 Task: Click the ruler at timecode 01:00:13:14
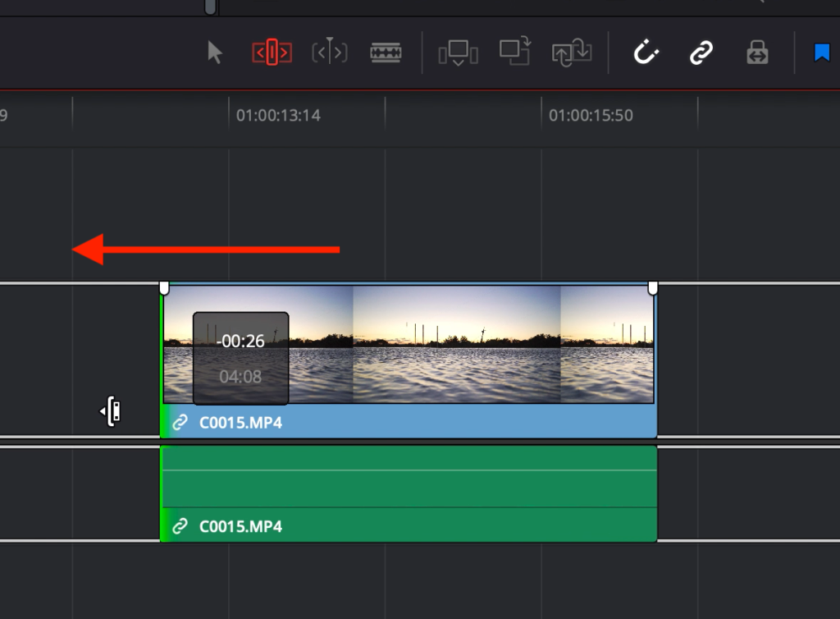[278, 116]
